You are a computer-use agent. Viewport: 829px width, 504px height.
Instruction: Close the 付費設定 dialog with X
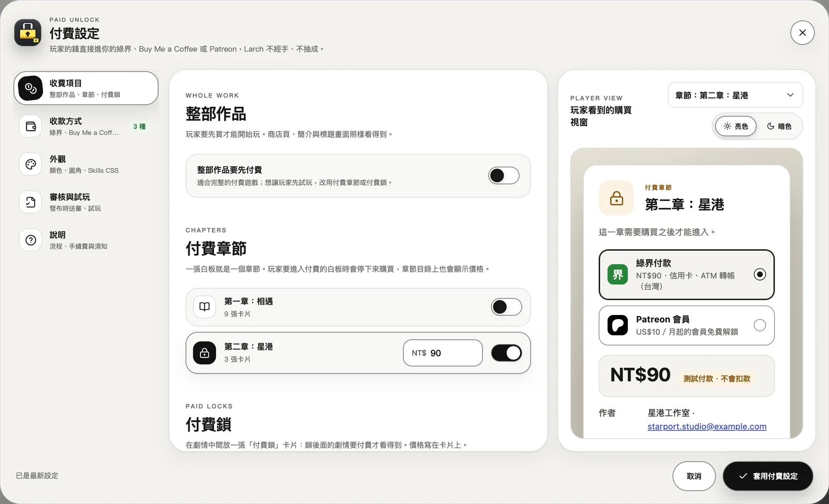pyautogui.click(x=802, y=33)
